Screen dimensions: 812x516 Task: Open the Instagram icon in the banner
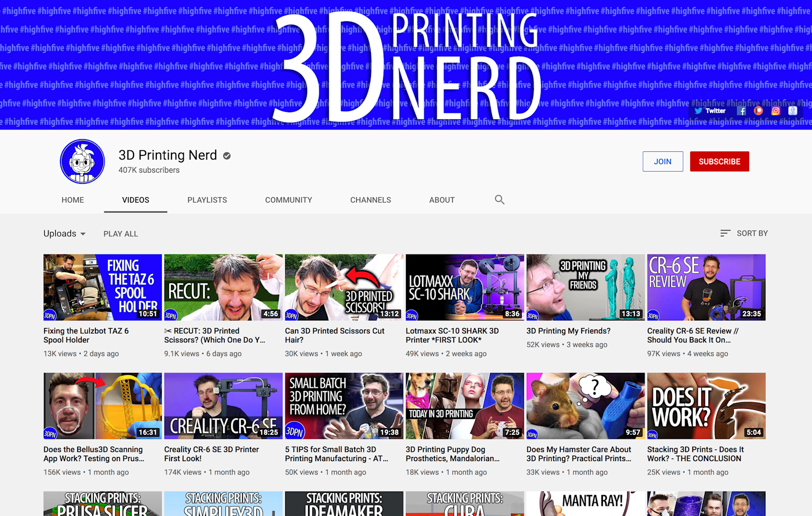(x=775, y=111)
